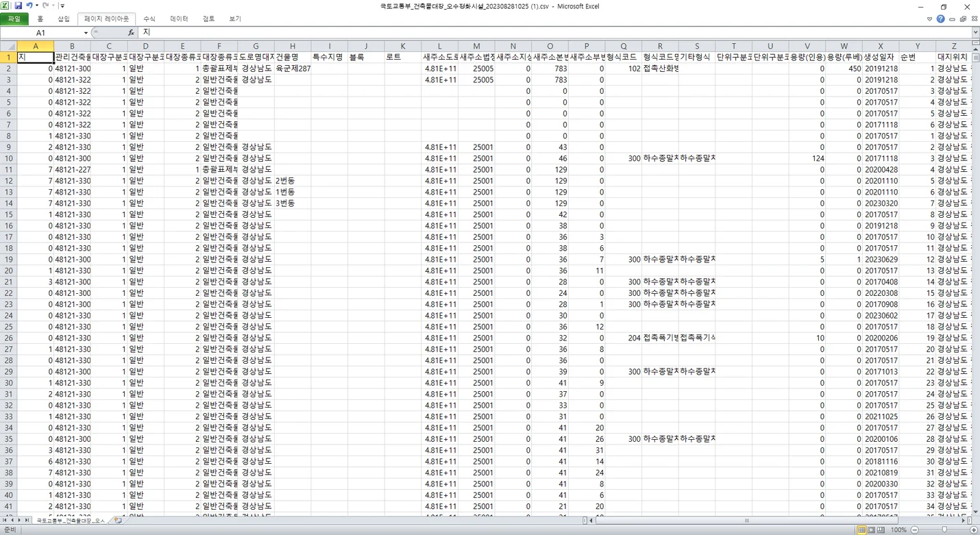Select column A header

click(35, 46)
